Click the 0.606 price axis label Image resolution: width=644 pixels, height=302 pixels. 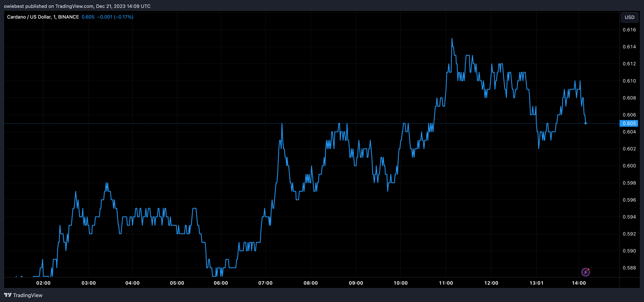[629, 115]
